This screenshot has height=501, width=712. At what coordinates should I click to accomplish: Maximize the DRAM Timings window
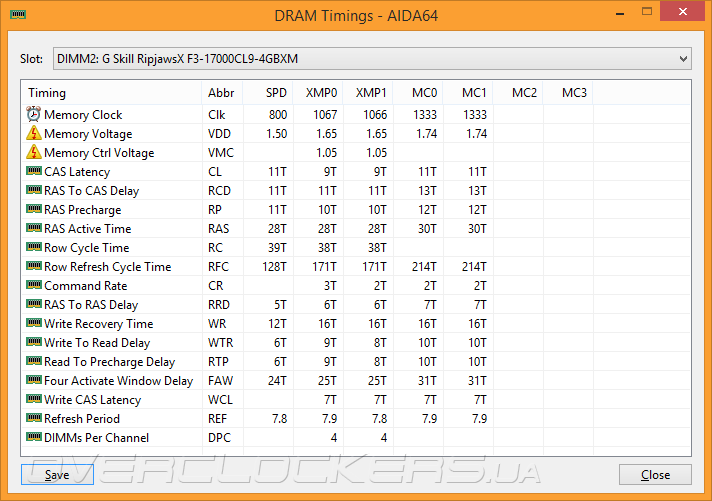pos(647,11)
